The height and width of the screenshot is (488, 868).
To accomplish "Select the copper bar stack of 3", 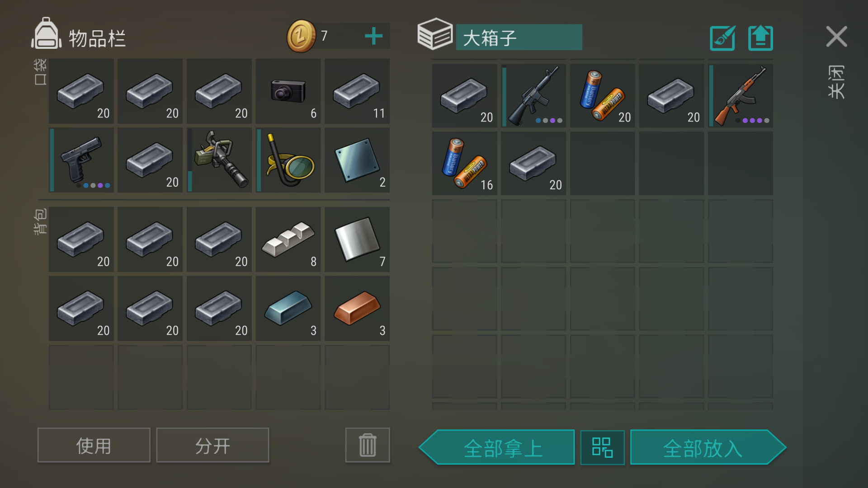I will 357,308.
